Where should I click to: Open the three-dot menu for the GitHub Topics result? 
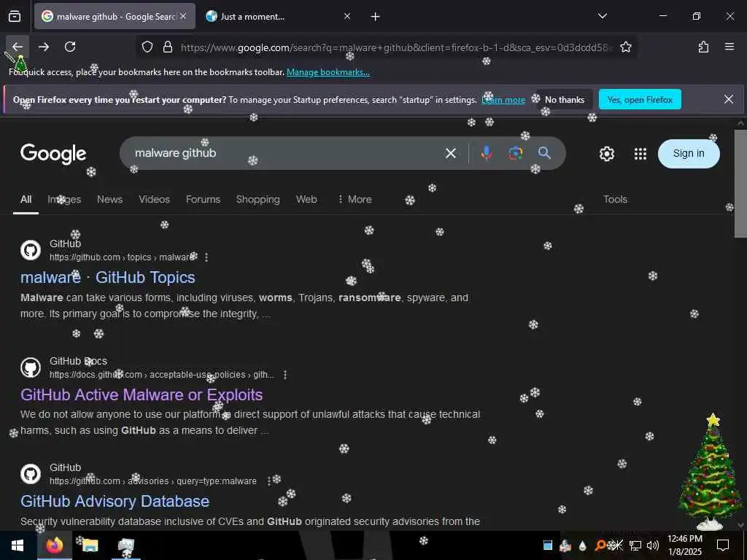tap(206, 257)
